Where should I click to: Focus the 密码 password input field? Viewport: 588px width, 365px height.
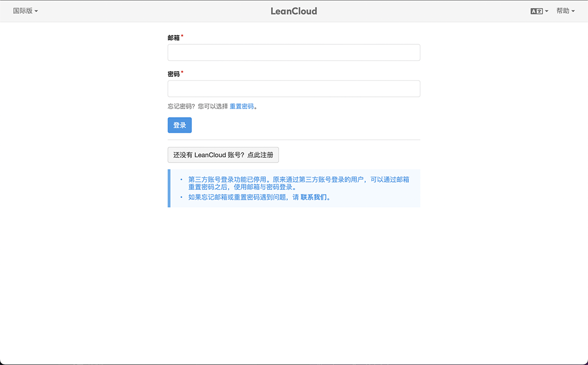click(294, 89)
